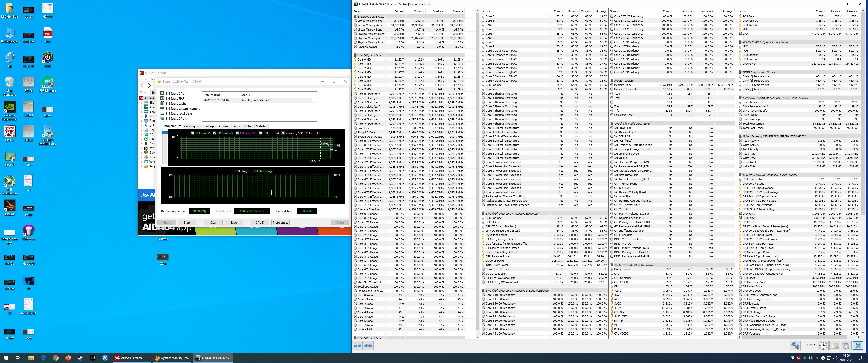
Task: Open Ubisoft Connect from the taskbar
Action: (x=105, y=358)
